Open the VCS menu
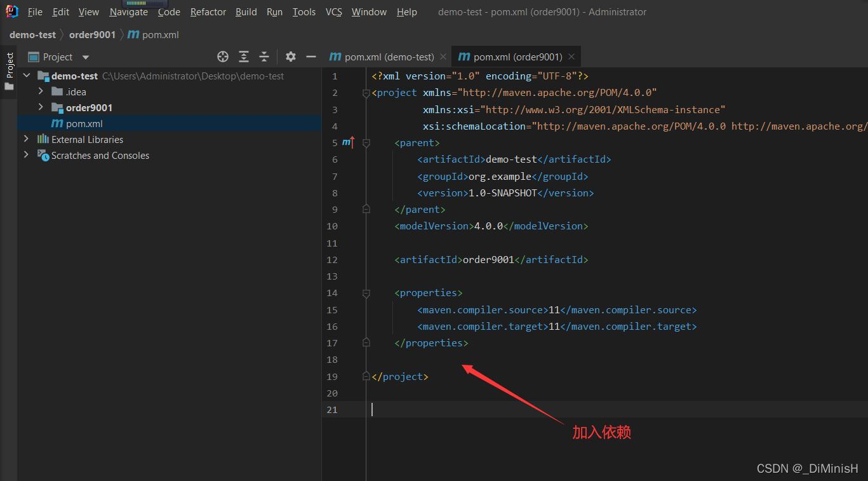Image resolution: width=868 pixels, height=481 pixels. click(334, 12)
